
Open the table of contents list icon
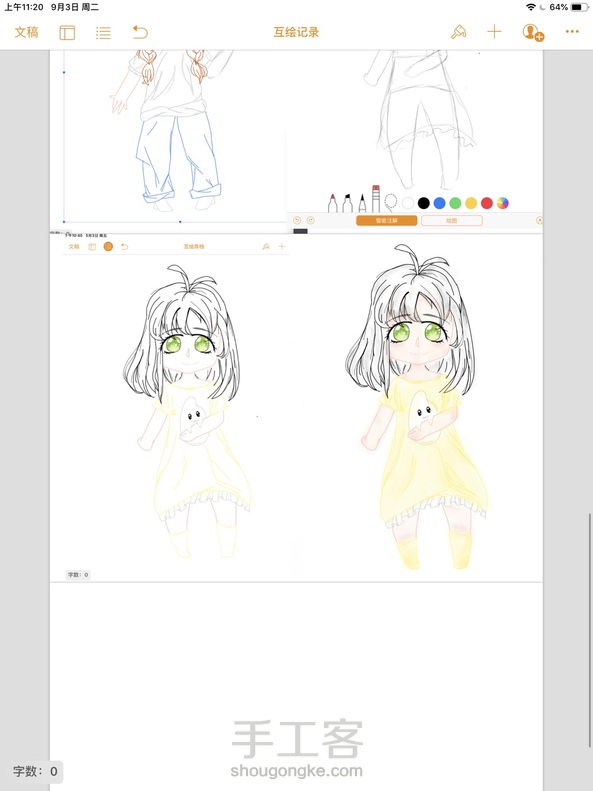coord(103,33)
